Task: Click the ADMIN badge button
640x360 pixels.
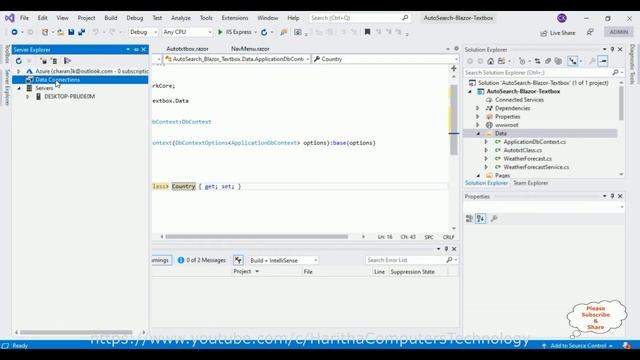Action: [619, 32]
